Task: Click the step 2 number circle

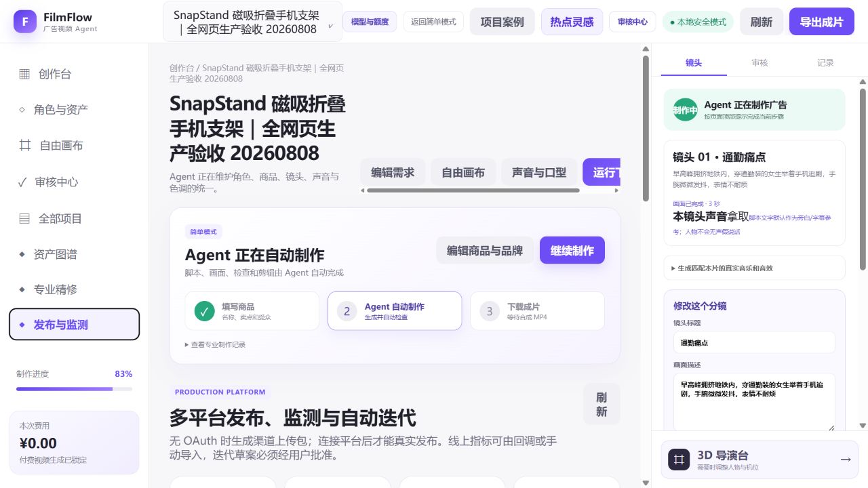Action: tap(347, 311)
